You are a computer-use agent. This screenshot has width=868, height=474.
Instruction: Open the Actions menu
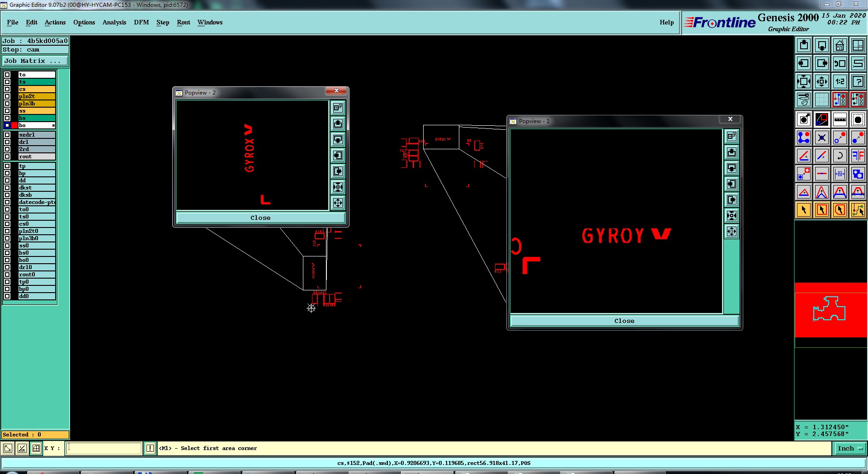pyautogui.click(x=55, y=22)
